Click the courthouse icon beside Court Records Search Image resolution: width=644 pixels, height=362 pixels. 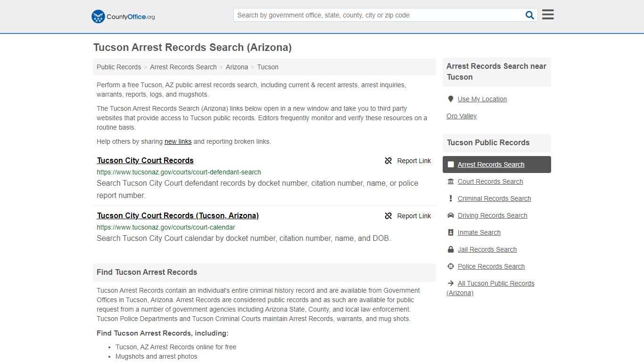pyautogui.click(x=451, y=181)
